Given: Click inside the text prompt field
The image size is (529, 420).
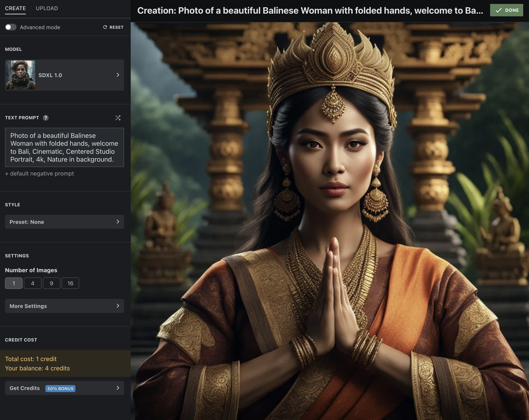Looking at the screenshot, I should click(64, 147).
